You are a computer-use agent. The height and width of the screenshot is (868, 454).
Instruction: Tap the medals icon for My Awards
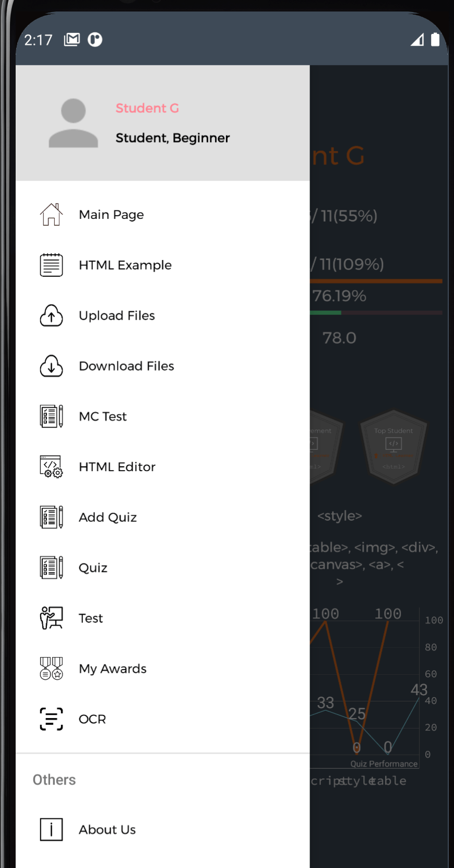pos(51,668)
